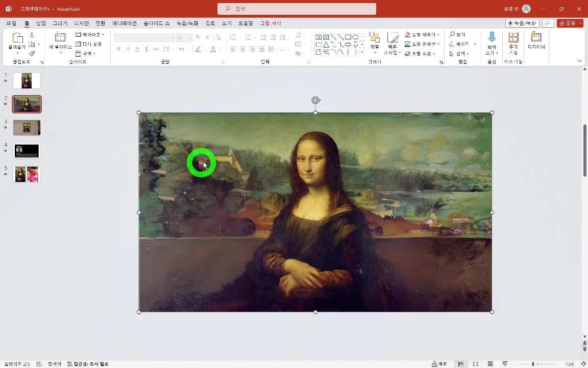
Task: Click the 공유 share button
Action: point(570,24)
